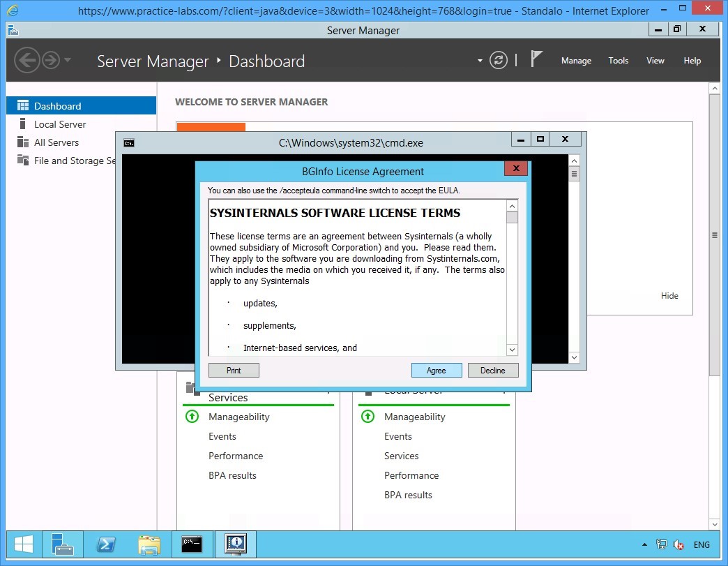Decline the BGInfo license agreement
728x566 pixels.
click(492, 371)
